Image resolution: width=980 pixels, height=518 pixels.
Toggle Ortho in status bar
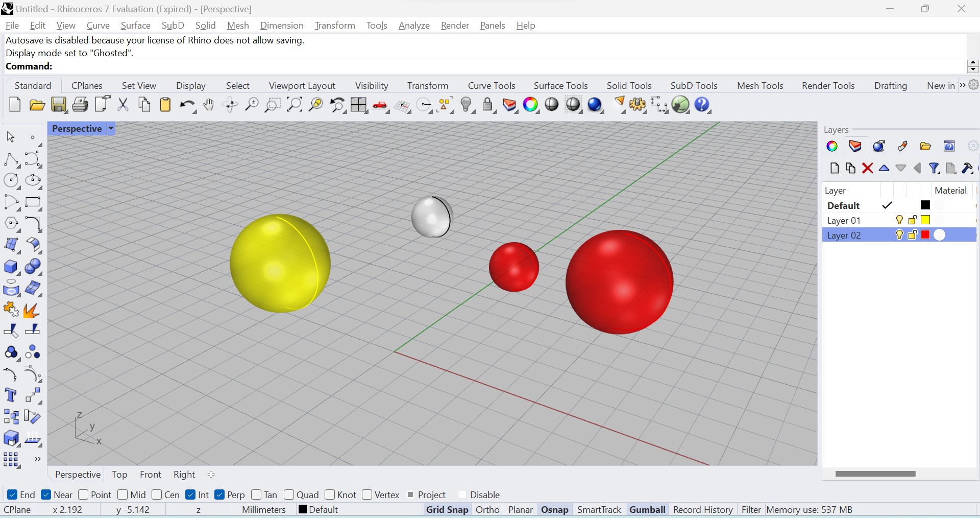487,510
